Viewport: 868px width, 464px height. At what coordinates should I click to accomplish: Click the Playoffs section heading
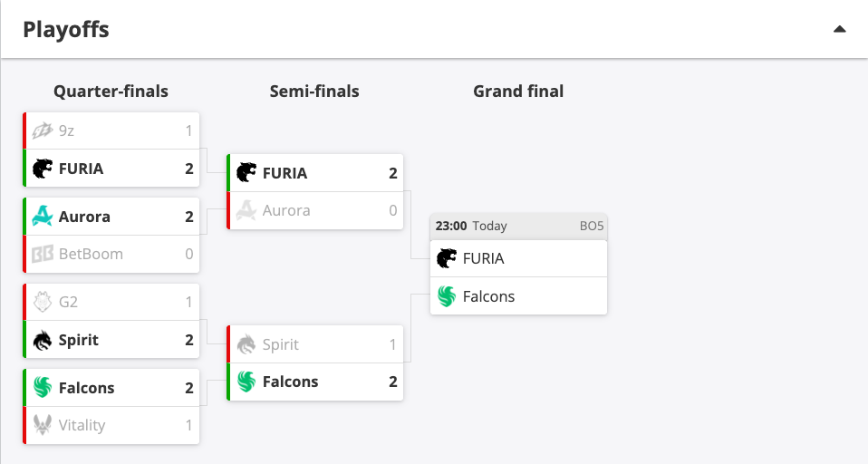point(66,29)
